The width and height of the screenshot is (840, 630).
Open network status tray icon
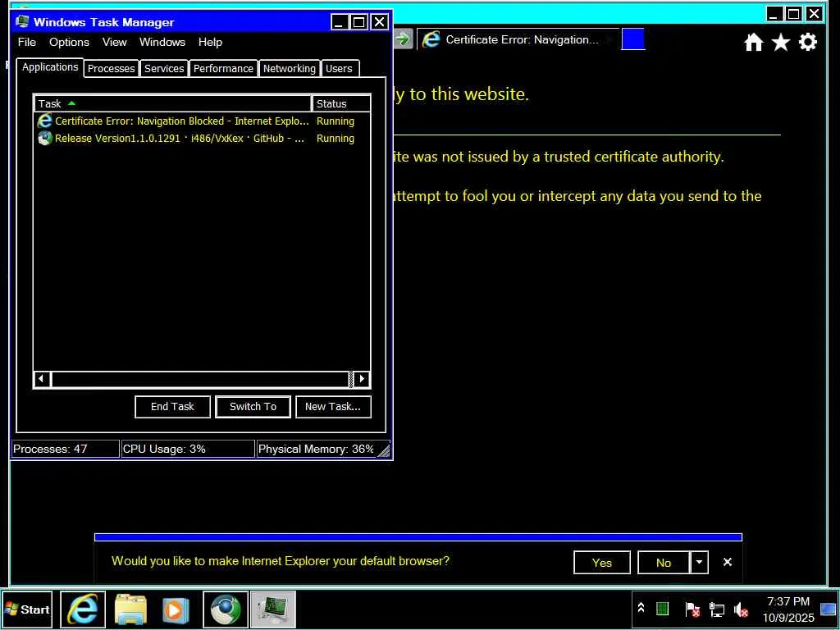tap(717, 609)
